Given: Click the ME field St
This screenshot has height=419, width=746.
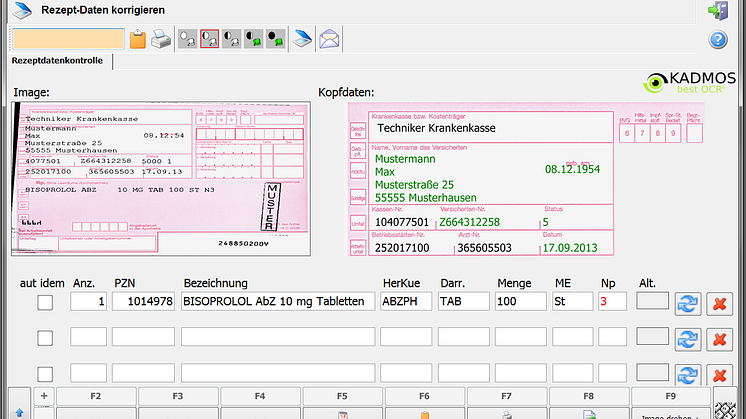Looking at the screenshot, I should tap(572, 302).
